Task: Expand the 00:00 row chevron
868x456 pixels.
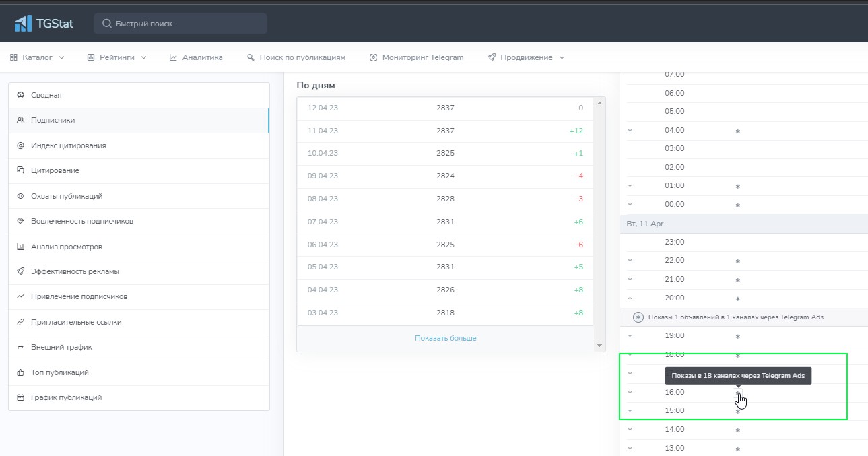Action: [630, 204]
